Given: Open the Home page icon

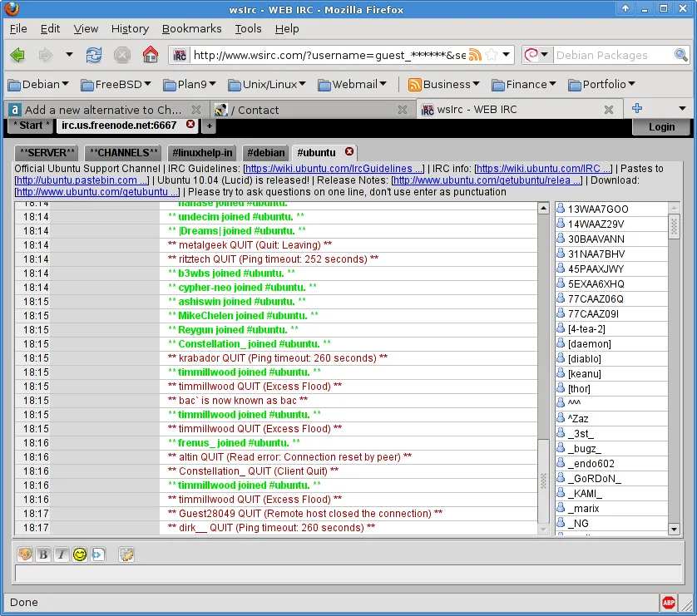Looking at the screenshot, I should (x=150, y=55).
